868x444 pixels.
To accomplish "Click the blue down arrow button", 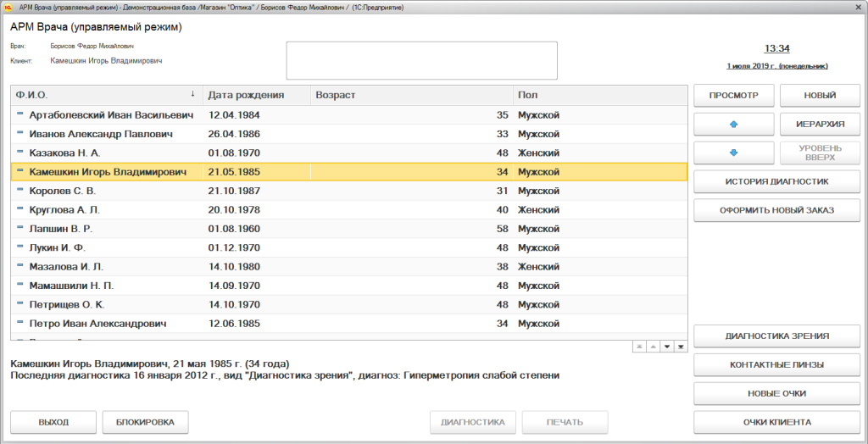I will pos(733,153).
